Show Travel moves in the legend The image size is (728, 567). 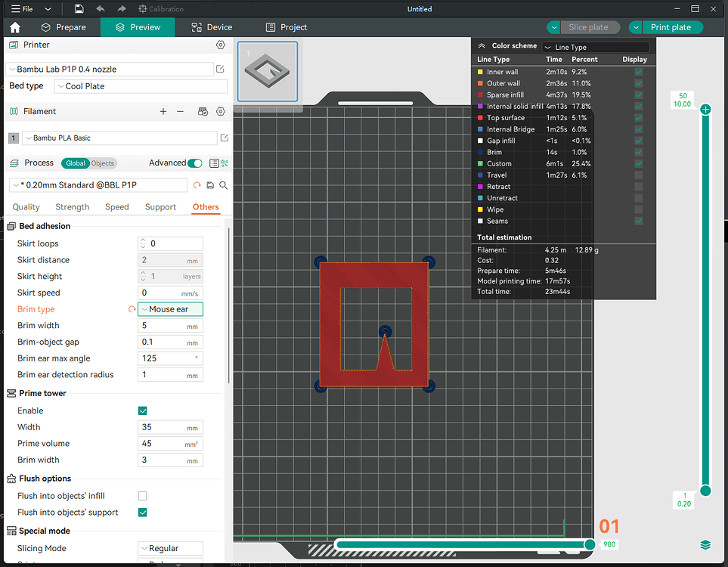coord(638,175)
